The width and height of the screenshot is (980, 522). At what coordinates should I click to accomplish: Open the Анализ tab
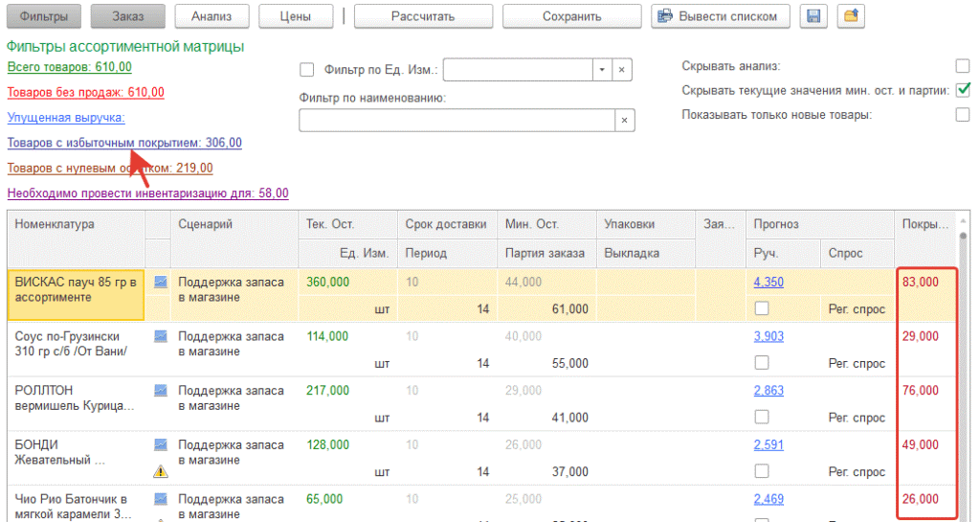212,16
